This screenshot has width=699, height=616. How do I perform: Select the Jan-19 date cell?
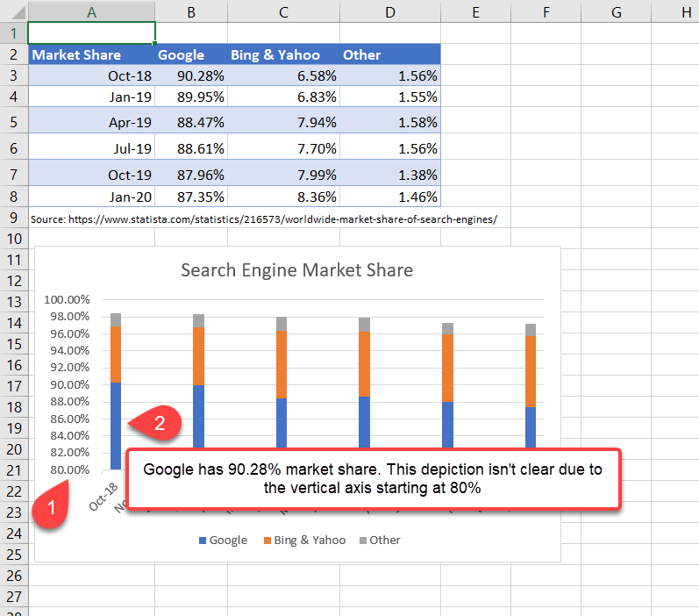[x=91, y=97]
